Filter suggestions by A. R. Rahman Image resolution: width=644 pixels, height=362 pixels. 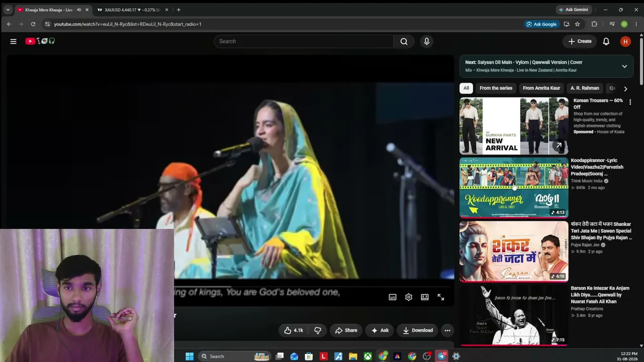tap(585, 88)
